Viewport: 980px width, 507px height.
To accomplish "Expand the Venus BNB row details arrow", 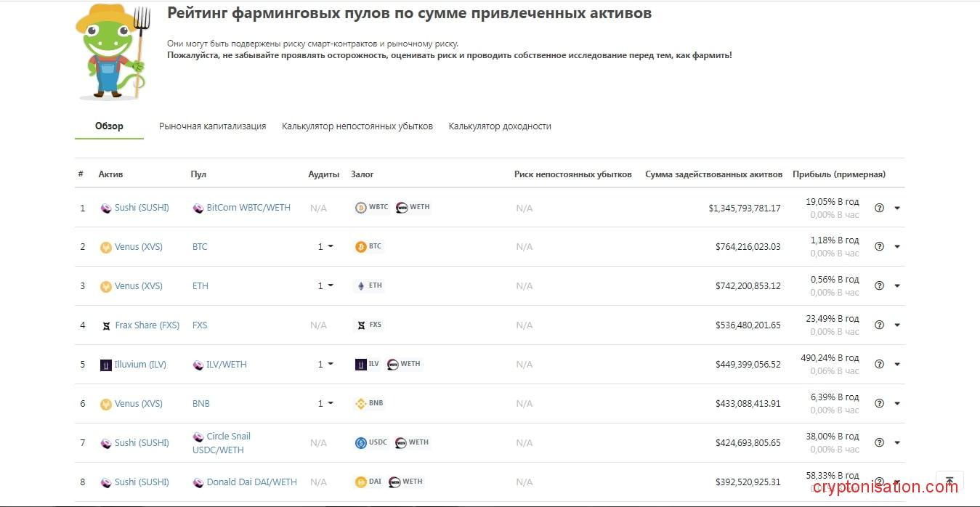I will (897, 404).
